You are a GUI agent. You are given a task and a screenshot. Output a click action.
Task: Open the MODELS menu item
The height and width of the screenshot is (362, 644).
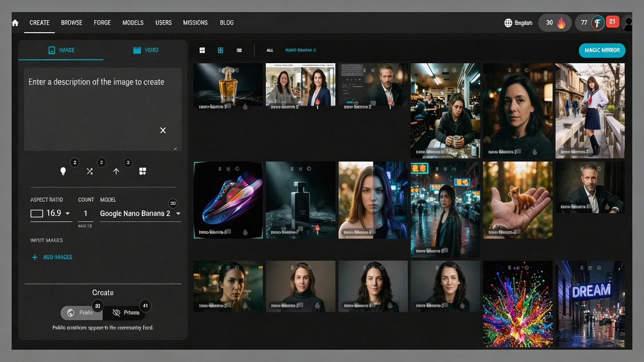[x=133, y=23]
